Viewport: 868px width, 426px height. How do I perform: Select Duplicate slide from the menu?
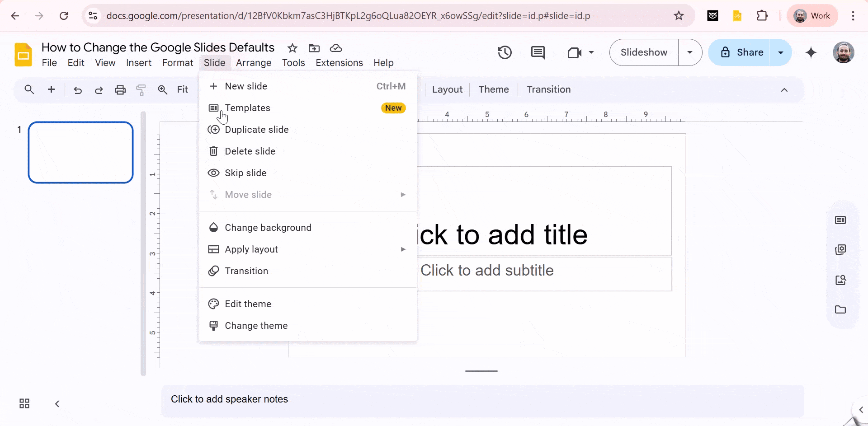click(257, 129)
